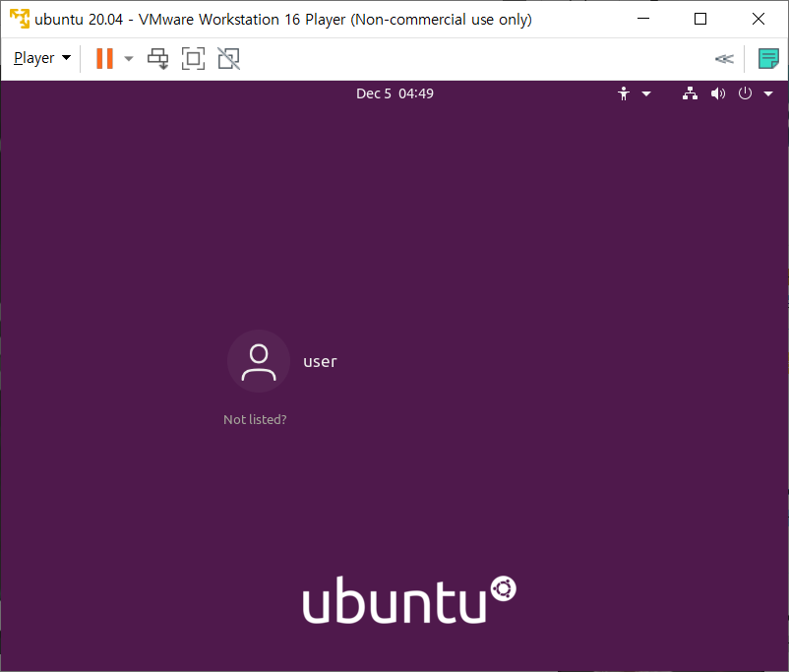Enter full screen mode
This screenshot has height=672, width=789.
pyautogui.click(x=193, y=58)
